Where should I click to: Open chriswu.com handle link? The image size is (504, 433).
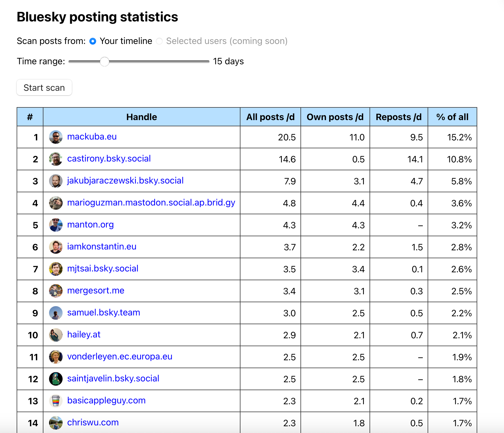(x=93, y=422)
